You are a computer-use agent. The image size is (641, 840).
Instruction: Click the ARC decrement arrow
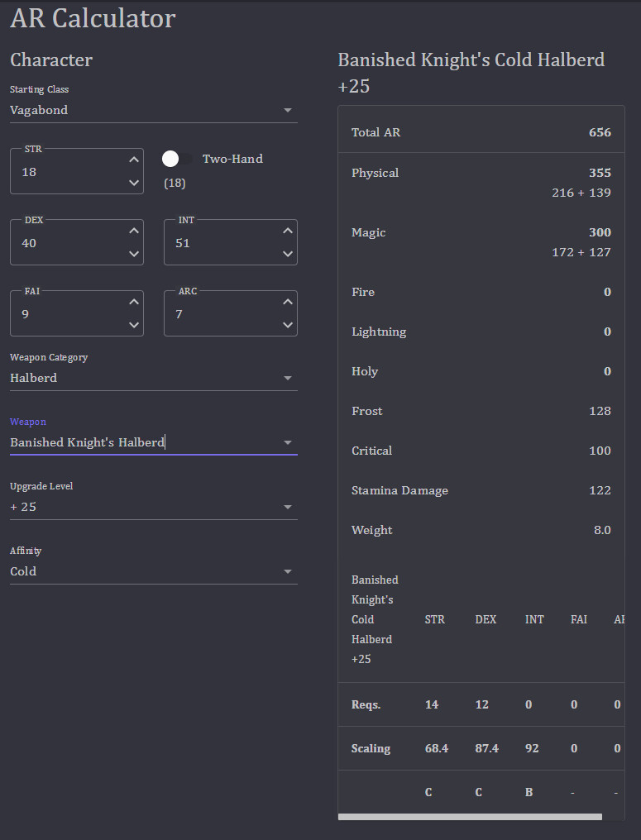pos(287,325)
